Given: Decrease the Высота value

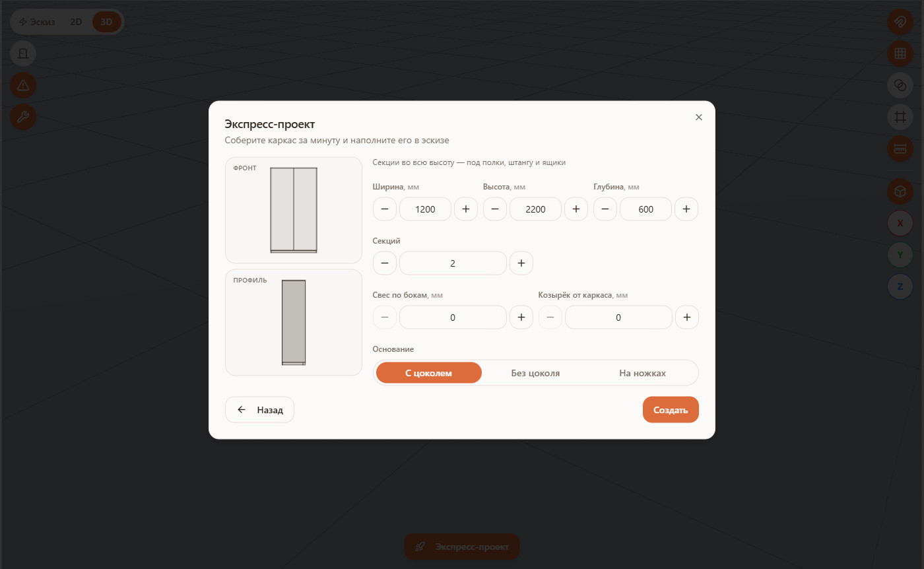Looking at the screenshot, I should tap(495, 209).
